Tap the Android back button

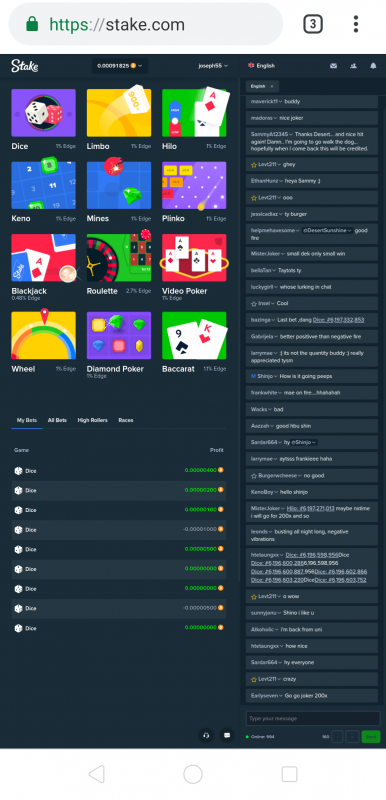96,774
